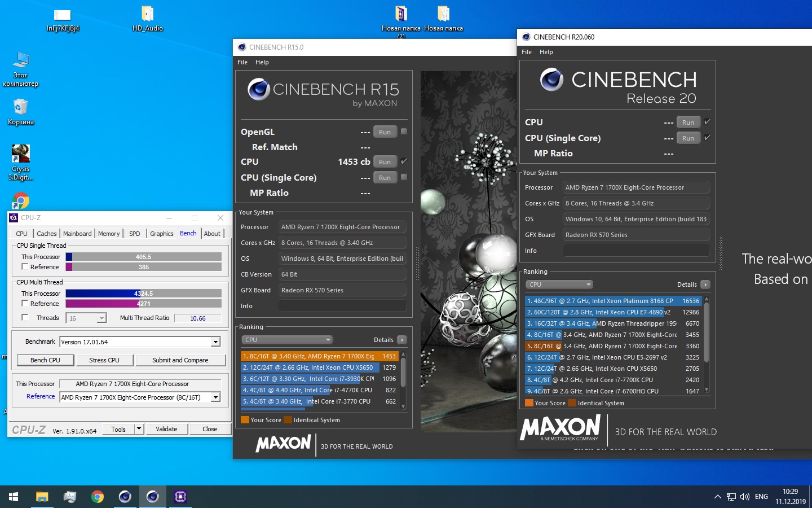Open the File menu in Cinebench R15
The height and width of the screenshot is (508, 812).
(x=242, y=62)
